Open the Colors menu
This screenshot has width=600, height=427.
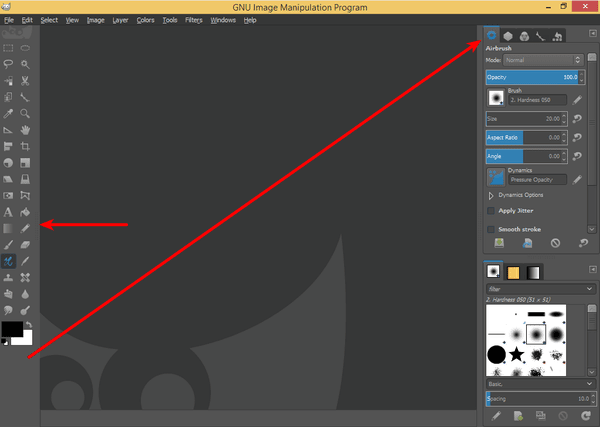[145, 20]
